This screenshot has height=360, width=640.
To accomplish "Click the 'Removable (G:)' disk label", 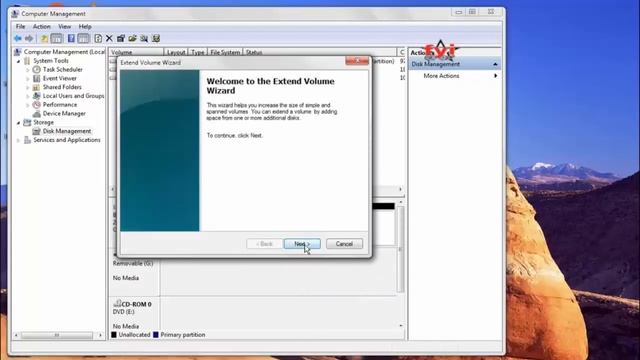I will [133, 263].
